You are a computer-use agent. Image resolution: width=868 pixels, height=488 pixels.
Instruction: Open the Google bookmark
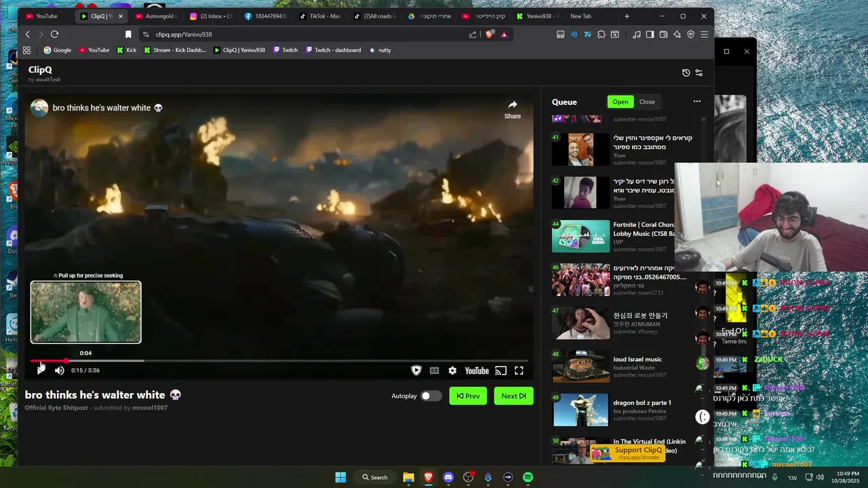[x=58, y=50]
